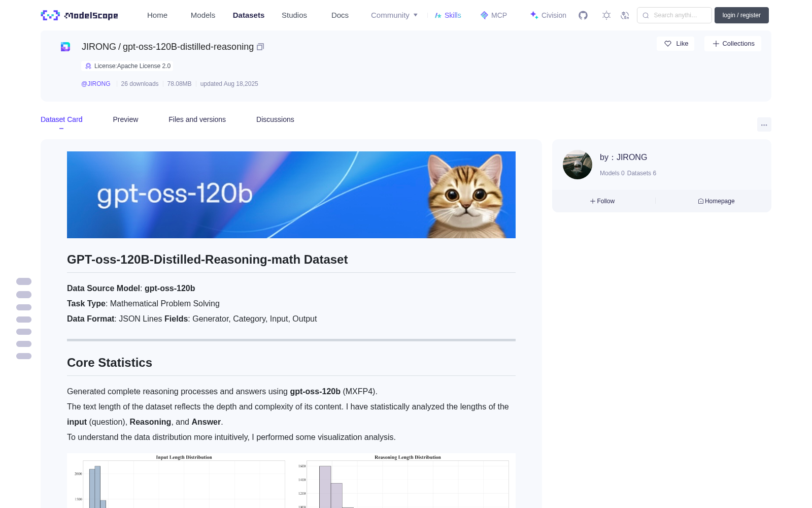
Task: Go to Home page
Action: tap(157, 15)
